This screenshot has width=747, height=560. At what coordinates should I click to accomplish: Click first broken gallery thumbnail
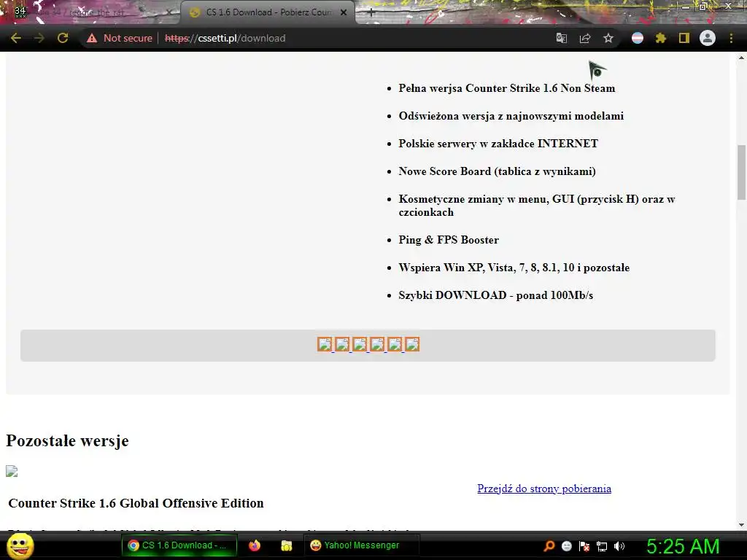(x=325, y=344)
